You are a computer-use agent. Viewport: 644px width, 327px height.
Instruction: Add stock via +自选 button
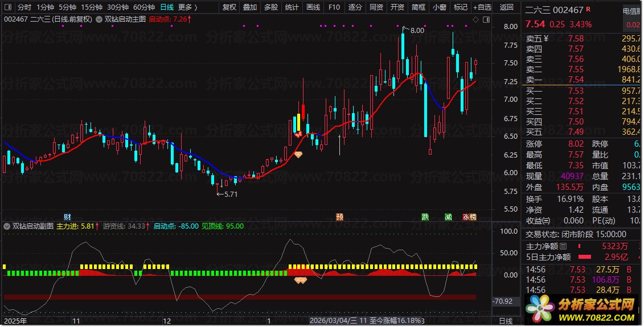pyautogui.click(x=482, y=7)
